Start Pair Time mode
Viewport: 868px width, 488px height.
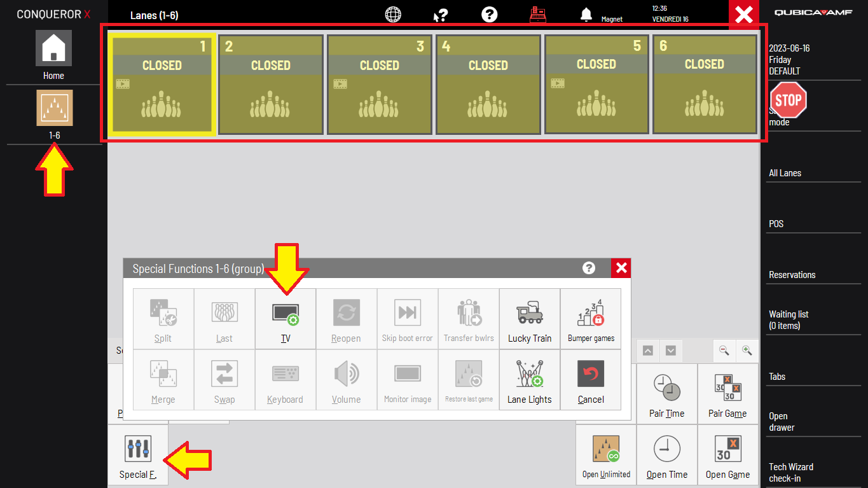point(667,394)
